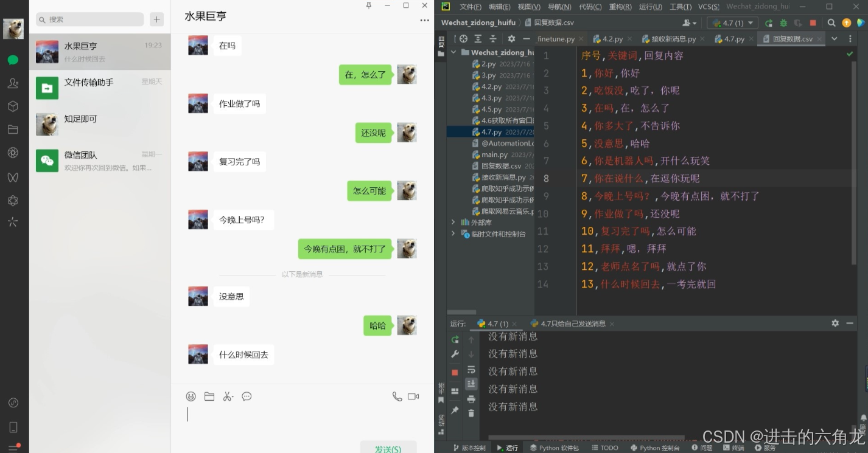The width and height of the screenshot is (868, 453).
Task: Expand the 临时文件和控制台 tree node
Action: [453, 234]
